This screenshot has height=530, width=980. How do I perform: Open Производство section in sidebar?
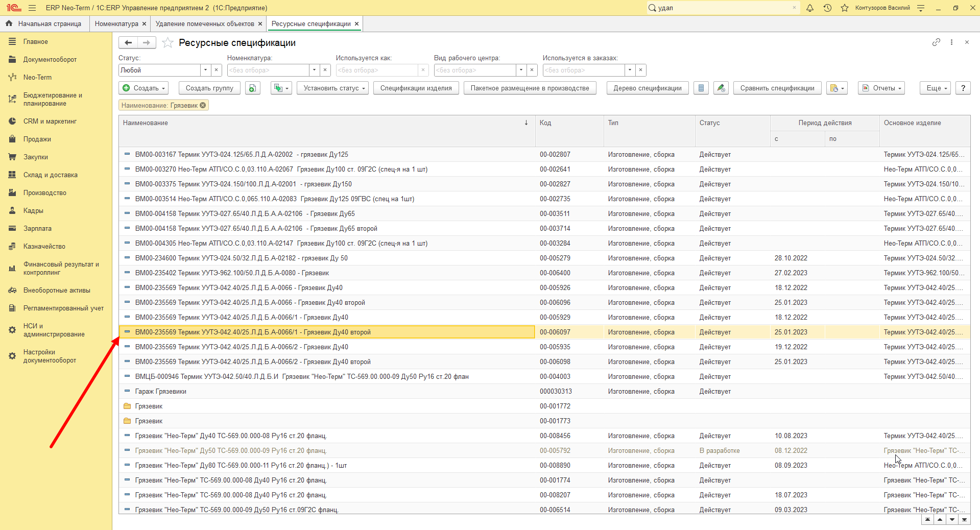click(45, 193)
